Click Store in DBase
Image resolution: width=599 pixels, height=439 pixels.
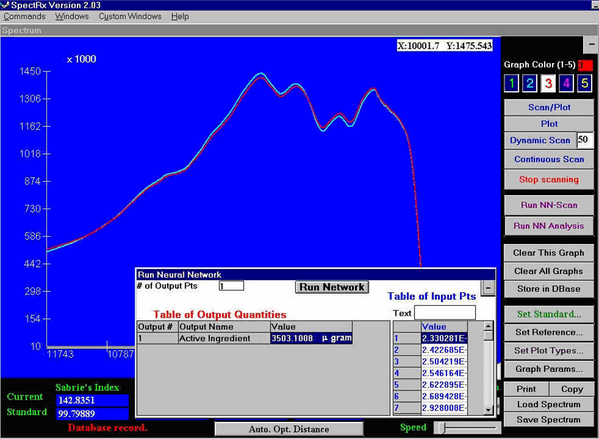[x=549, y=289]
